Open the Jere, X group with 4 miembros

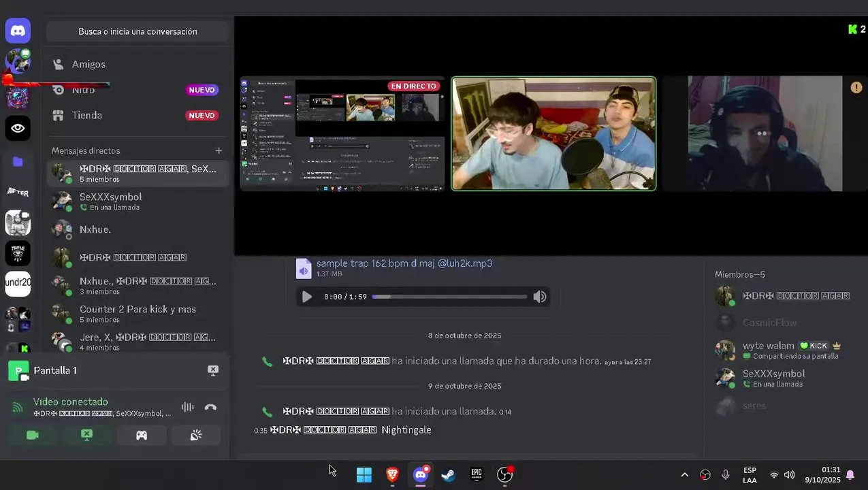(x=137, y=342)
